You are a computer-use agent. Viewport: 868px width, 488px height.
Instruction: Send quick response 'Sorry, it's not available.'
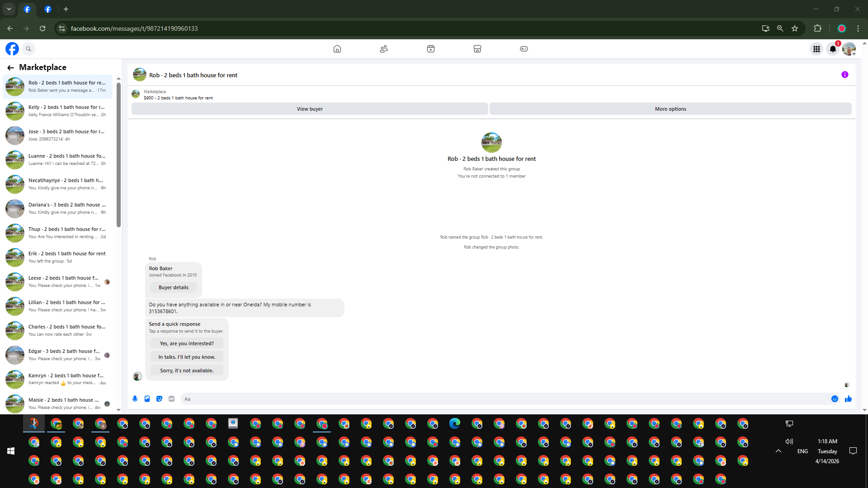tap(187, 371)
